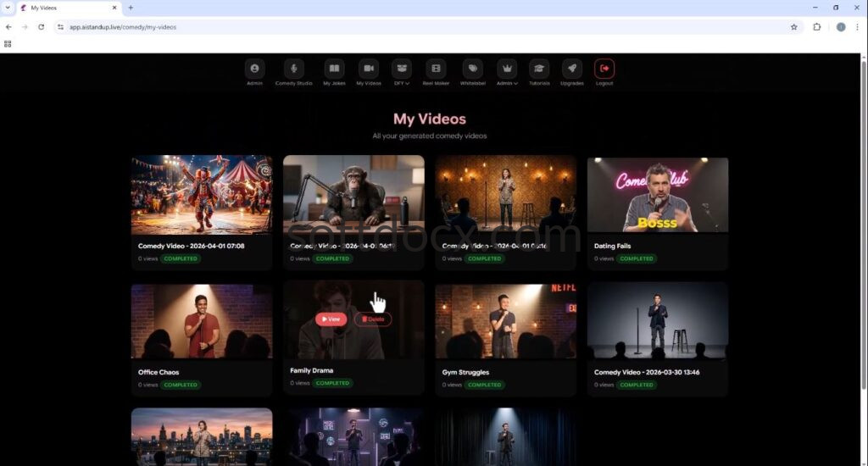Click the "My Videos" page heading
This screenshot has height=466, width=868.
point(430,119)
